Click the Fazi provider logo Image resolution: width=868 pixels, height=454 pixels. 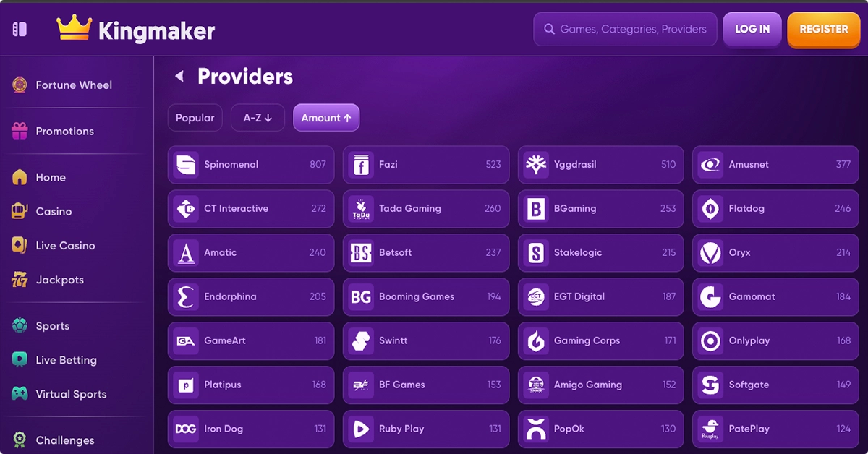(361, 164)
